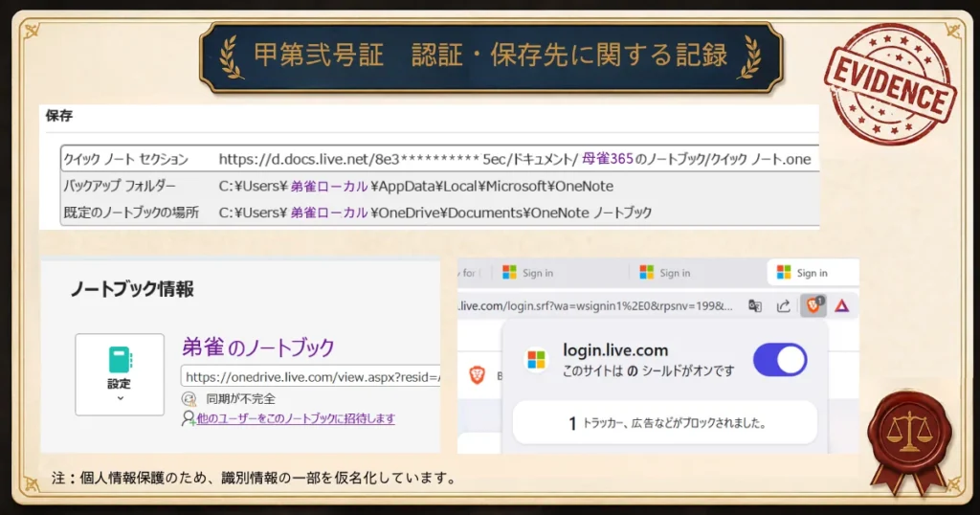Click the login.live.com site name
The height and width of the screenshot is (515, 980).
click(615, 350)
